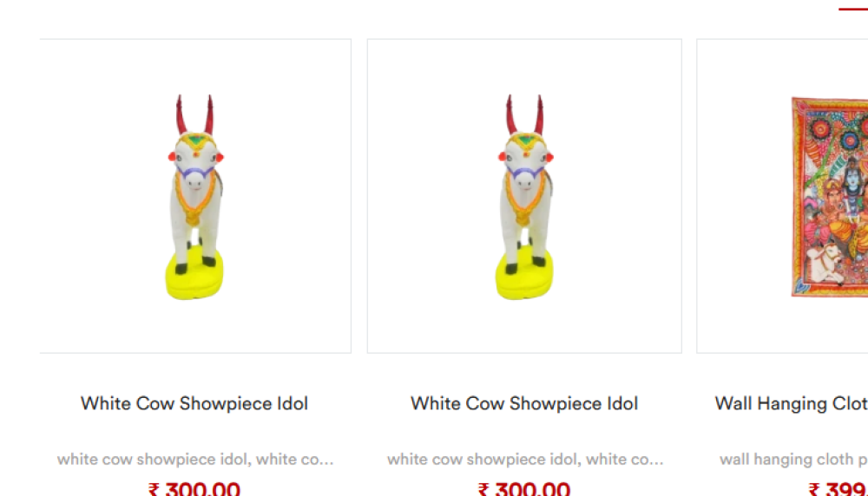Select the second white cow showpiece description text
This screenshot has height=496, width=868.
point(525,460)
